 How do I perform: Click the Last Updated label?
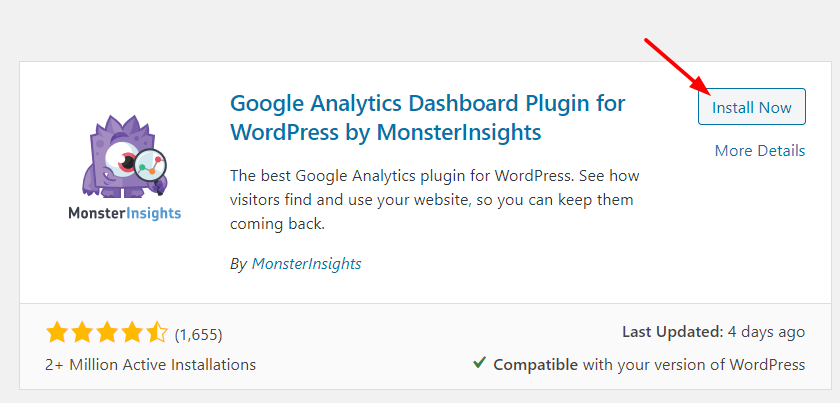tap(673, 332)
